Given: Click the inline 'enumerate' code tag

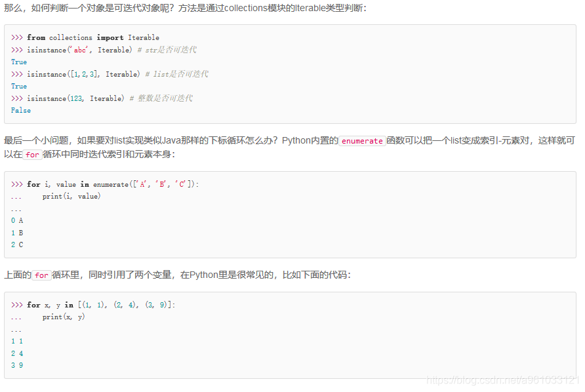Looking at the screenshot, I should tap(362, 141).
